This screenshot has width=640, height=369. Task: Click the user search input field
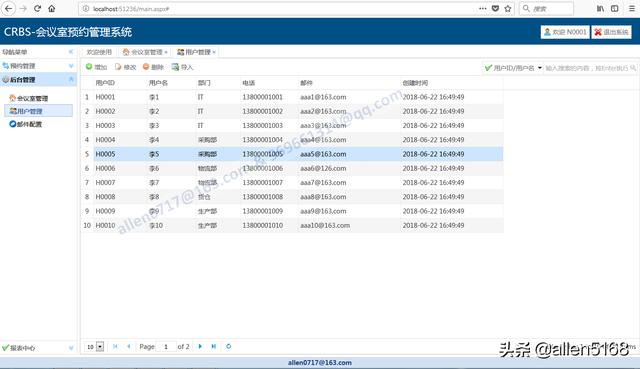[587, 68]
